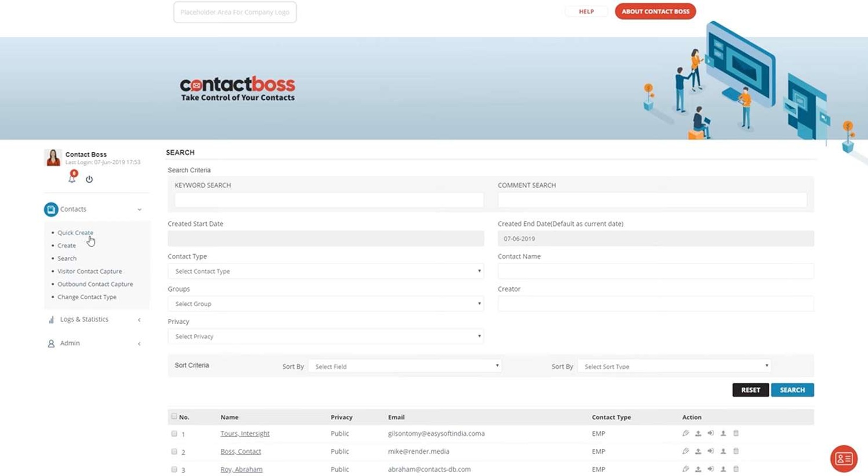Click the person icon in Boss, Contact row
This screenshot has height=476, width=868.
pyautogui.click(x=723, y=451)
